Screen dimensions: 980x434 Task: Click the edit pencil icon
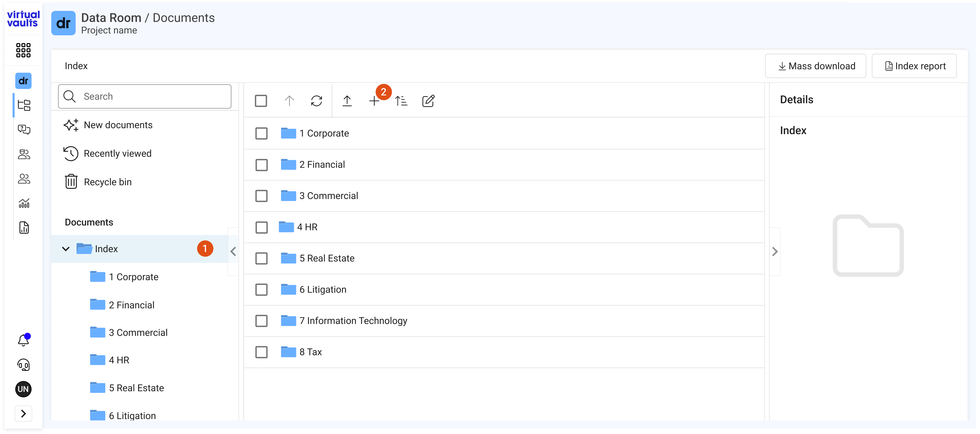click(x=428, y=101)
